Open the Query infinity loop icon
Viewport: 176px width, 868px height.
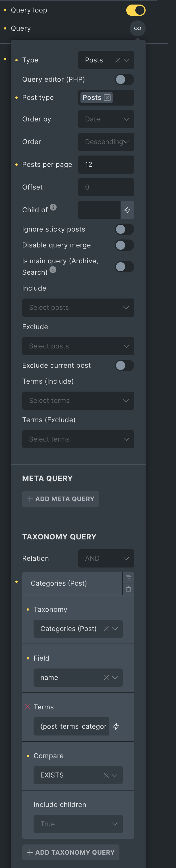click(x=138, y=28)
